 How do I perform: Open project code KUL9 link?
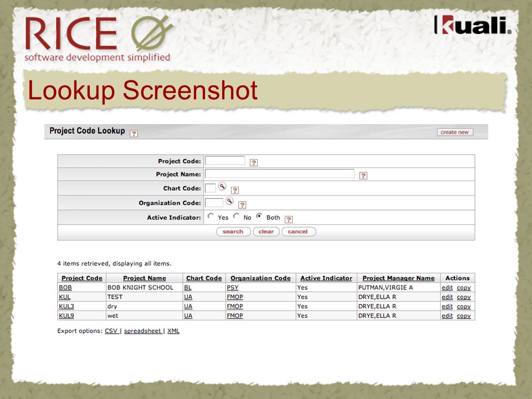coord(66,316)
